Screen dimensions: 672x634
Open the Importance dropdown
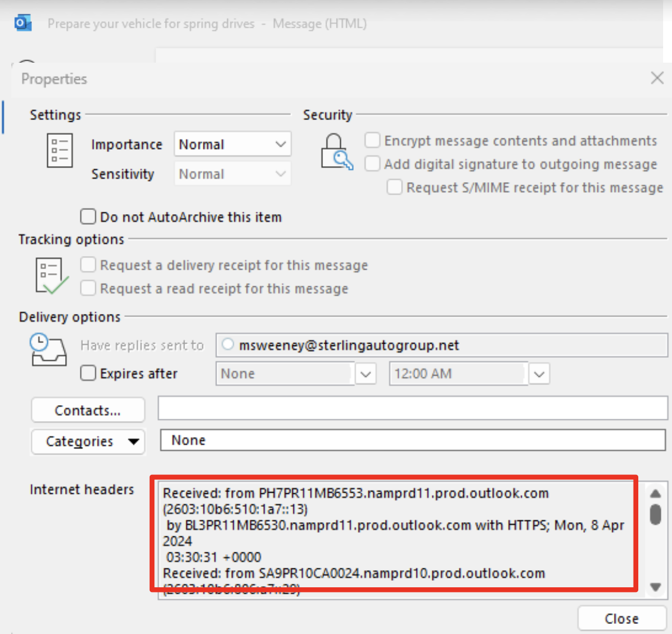pos(232,144)
